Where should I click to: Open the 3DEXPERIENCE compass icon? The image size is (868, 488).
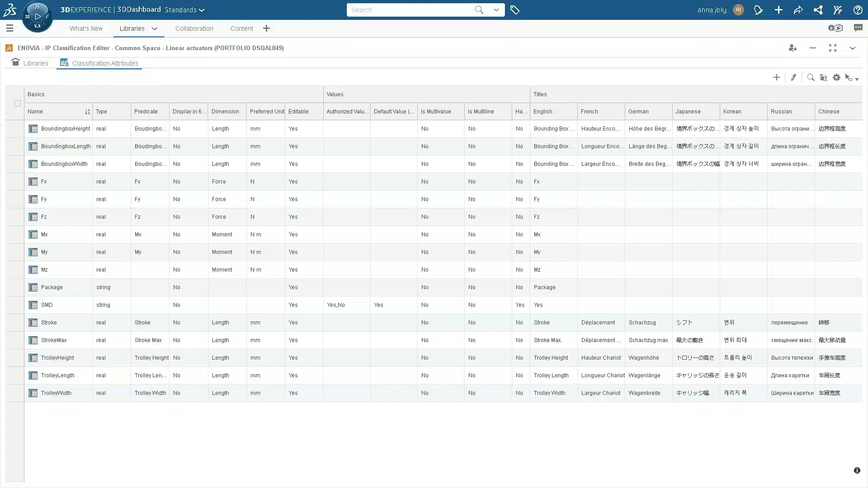[x=38, y=16]
